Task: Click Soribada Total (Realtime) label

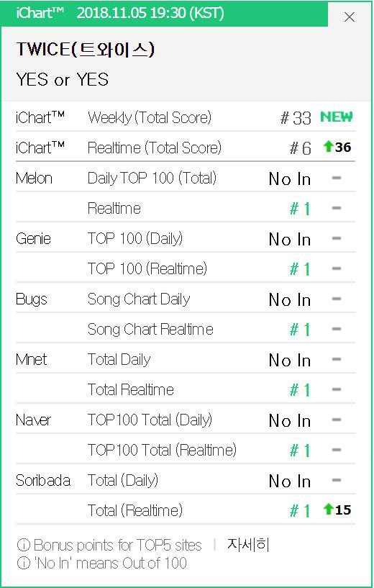Action: click(x=135, y=510)
